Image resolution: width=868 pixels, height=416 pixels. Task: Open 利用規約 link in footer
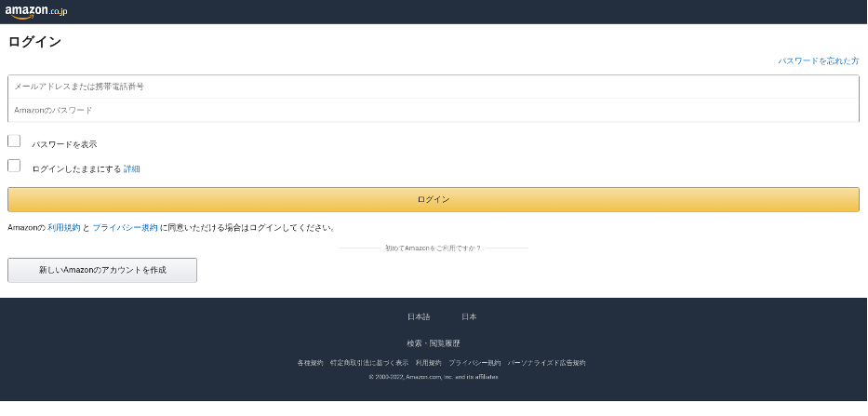(x=429, y=363)
